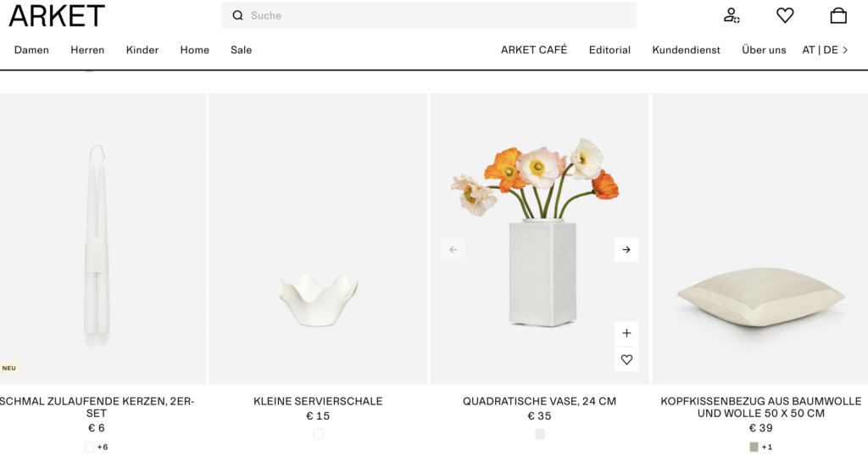This screenshot has height=473, width=868.
Task: Open the Kundendienst link
Action: coord(686,50)
